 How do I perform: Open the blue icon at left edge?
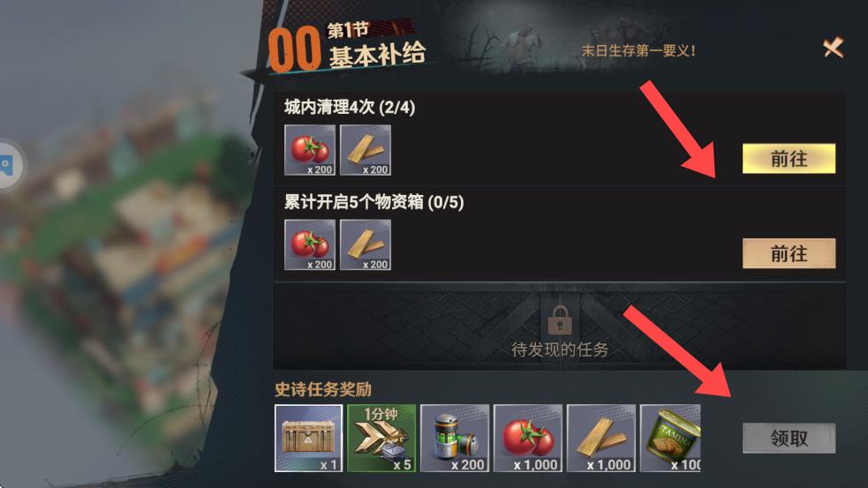(7, 164)
